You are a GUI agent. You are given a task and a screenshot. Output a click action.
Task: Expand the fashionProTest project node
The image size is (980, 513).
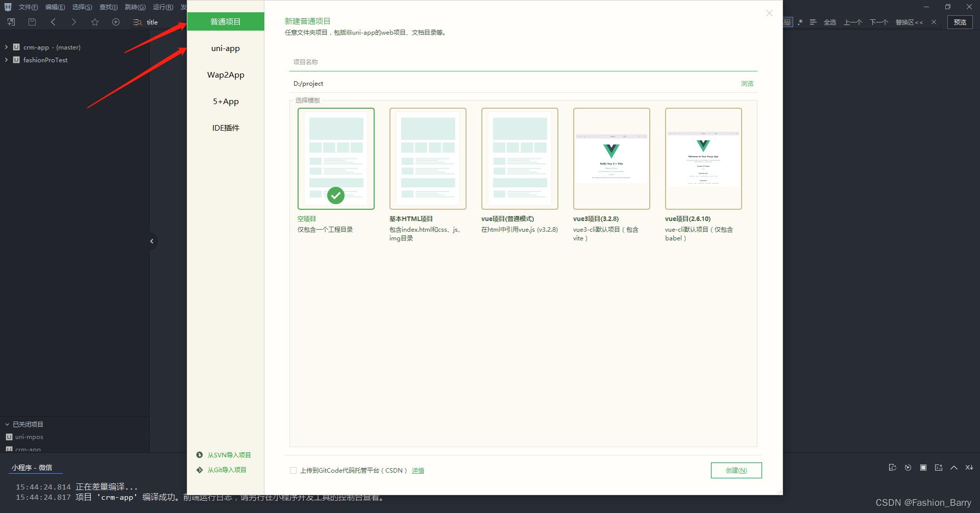click(6, 60)
